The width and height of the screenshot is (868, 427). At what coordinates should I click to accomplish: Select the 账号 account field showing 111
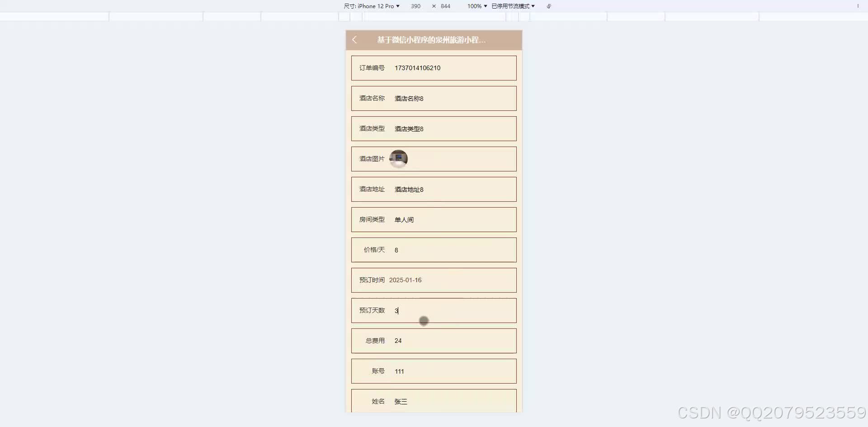click(x=433, y=371)
